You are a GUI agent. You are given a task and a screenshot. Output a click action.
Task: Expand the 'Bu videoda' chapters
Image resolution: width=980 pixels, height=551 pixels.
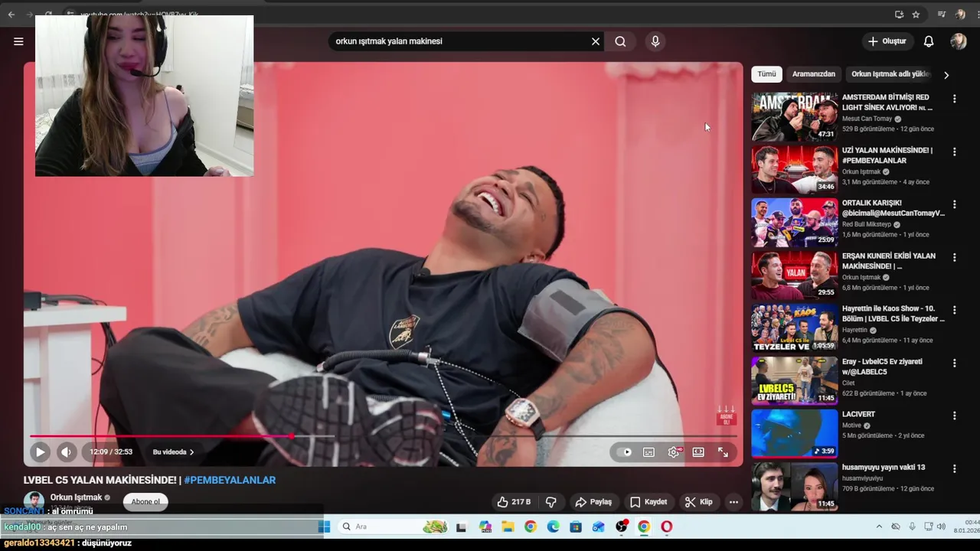173,452
